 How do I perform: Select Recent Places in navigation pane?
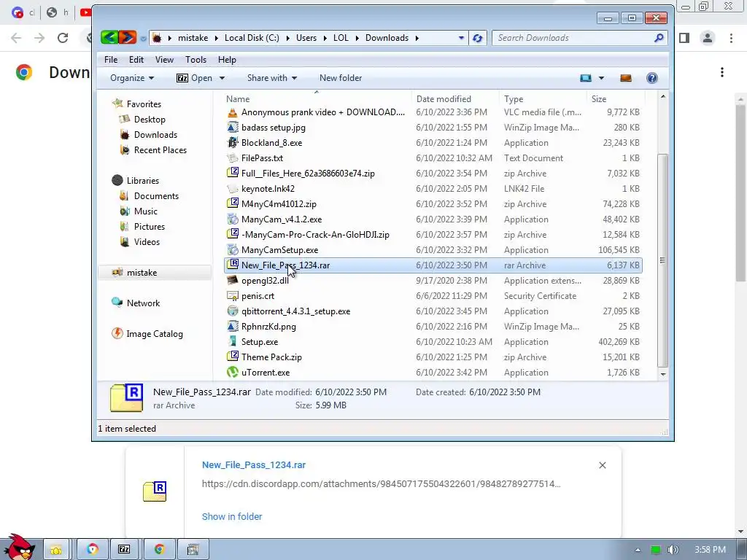(160, 150)
